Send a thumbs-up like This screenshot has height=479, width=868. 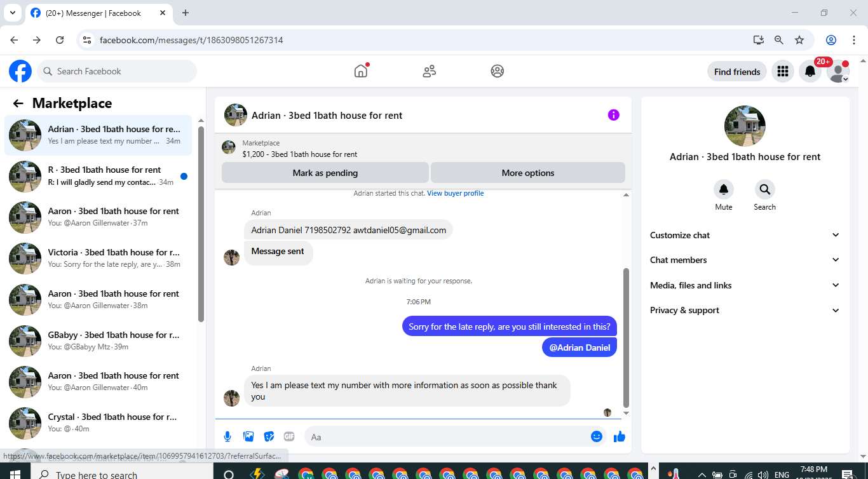[x=620, y=436]
